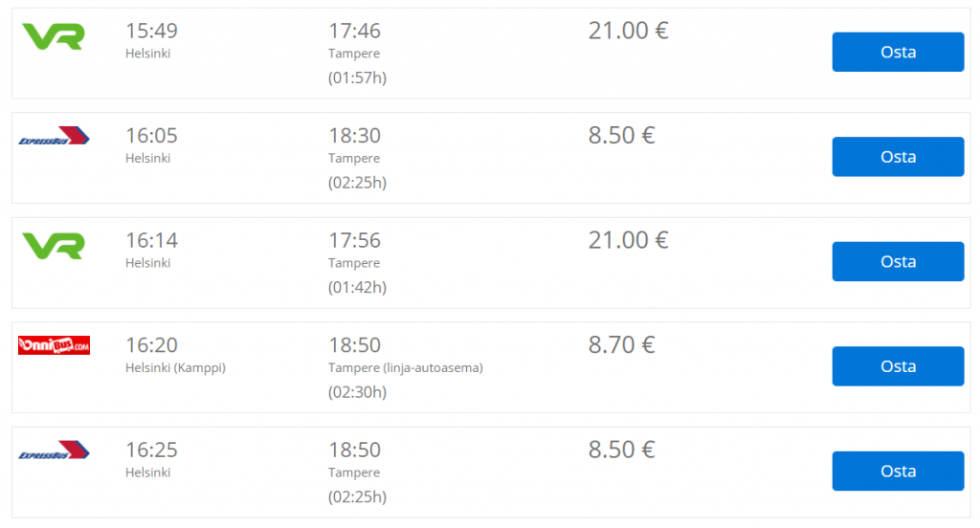Image resolution: width=980 pixels, height=528 pixels.
Task: Click ExpressBus logo on 16:05 departure
Action: [x=54, y=136]
